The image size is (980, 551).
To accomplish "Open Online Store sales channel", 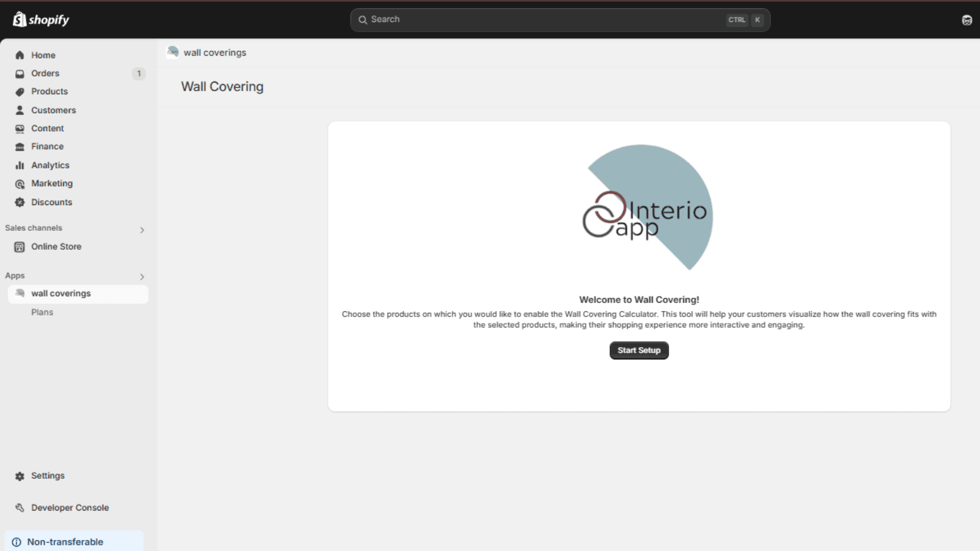I will [56, 247].
